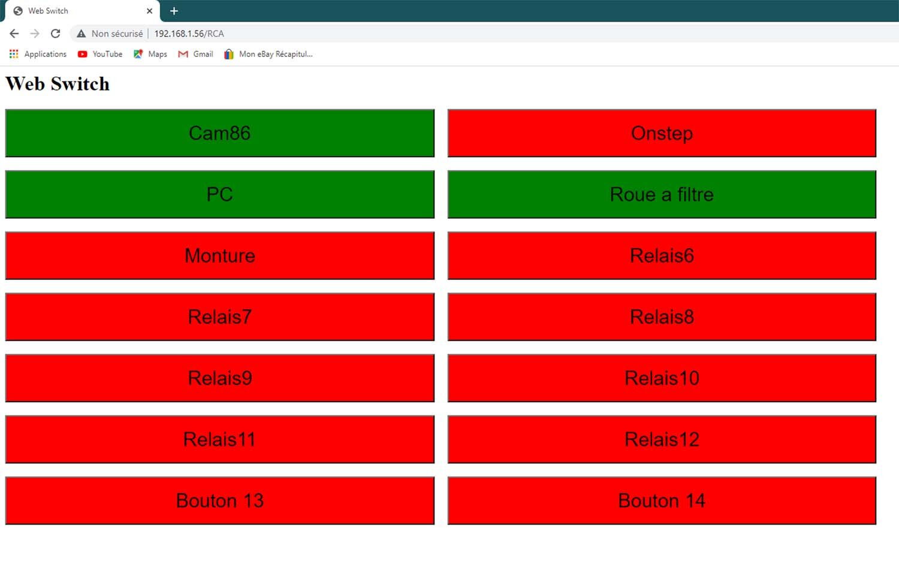Activate the Relais10 button
This screenshot has height=588, width=899.
(662, 378)
